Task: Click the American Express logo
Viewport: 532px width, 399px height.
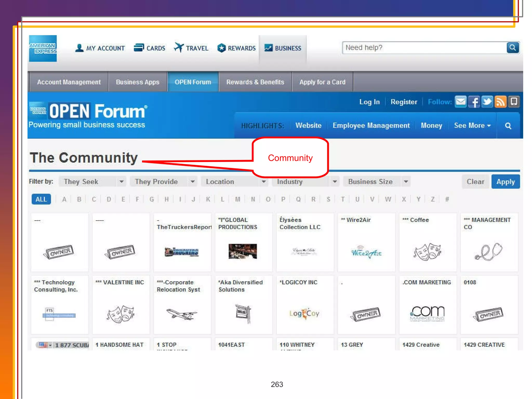Action: [43, 48]
